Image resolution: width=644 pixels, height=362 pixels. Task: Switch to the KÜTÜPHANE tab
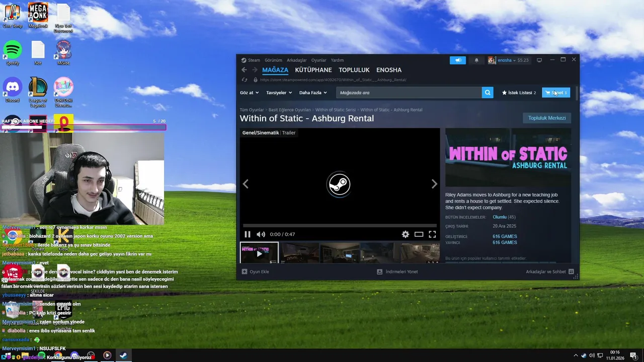[313, 70]
